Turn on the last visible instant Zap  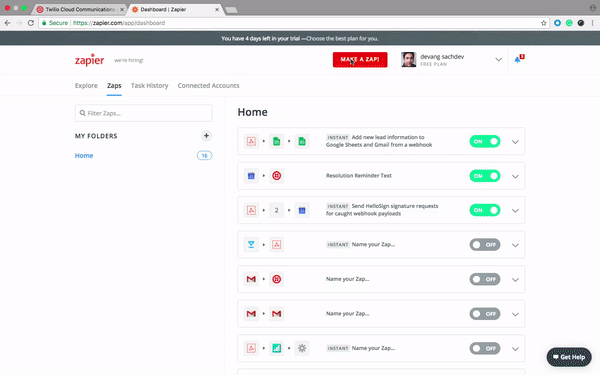coord(485,348)
